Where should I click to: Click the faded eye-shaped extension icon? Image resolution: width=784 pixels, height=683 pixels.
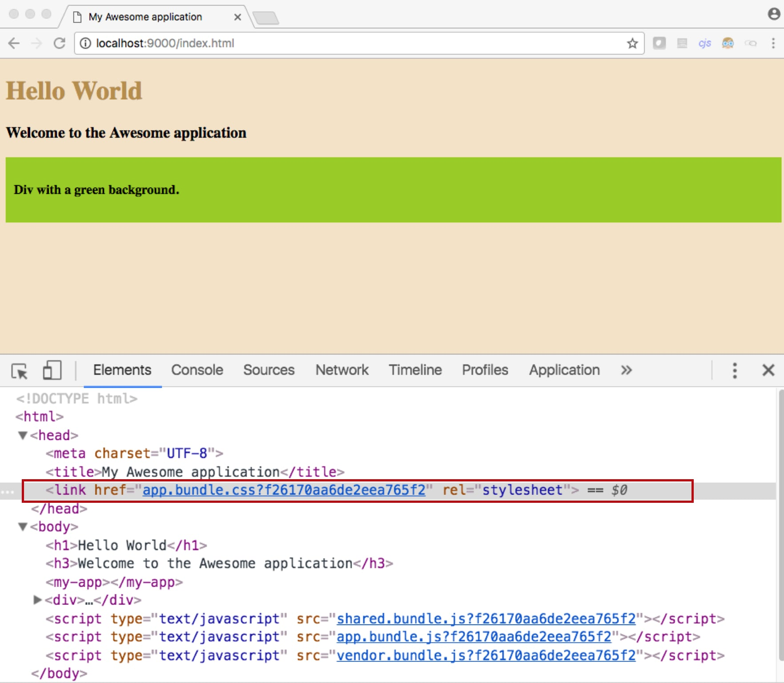point(751,43)
